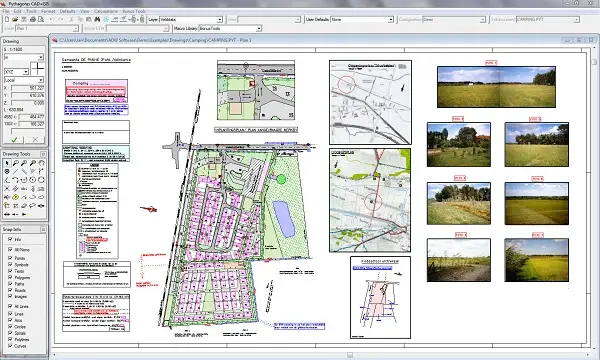This screenshot has height=360, width=600.
Task: Select the plain circle tool
Action: pos(41,180)
